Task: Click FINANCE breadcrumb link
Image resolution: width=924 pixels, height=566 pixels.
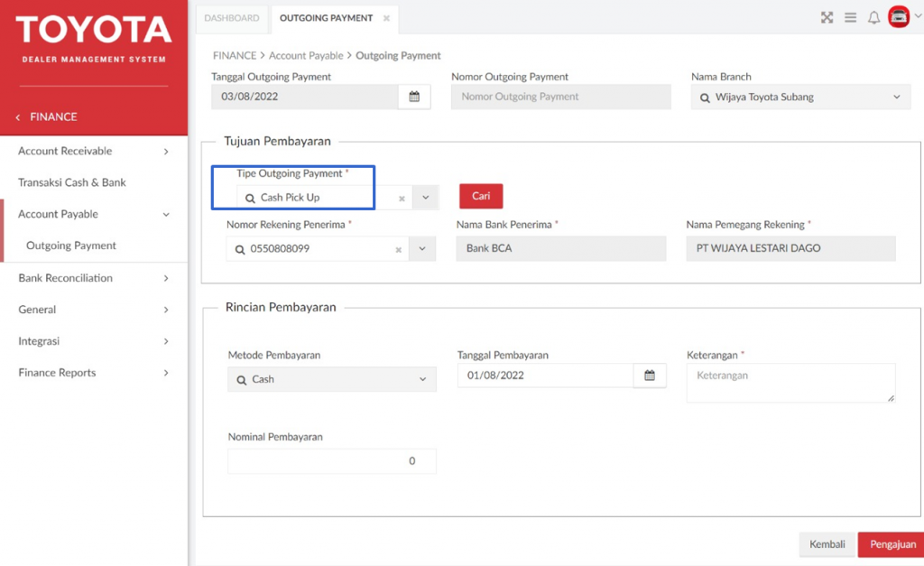Action: pyautogui.click(x=235, y=55)
